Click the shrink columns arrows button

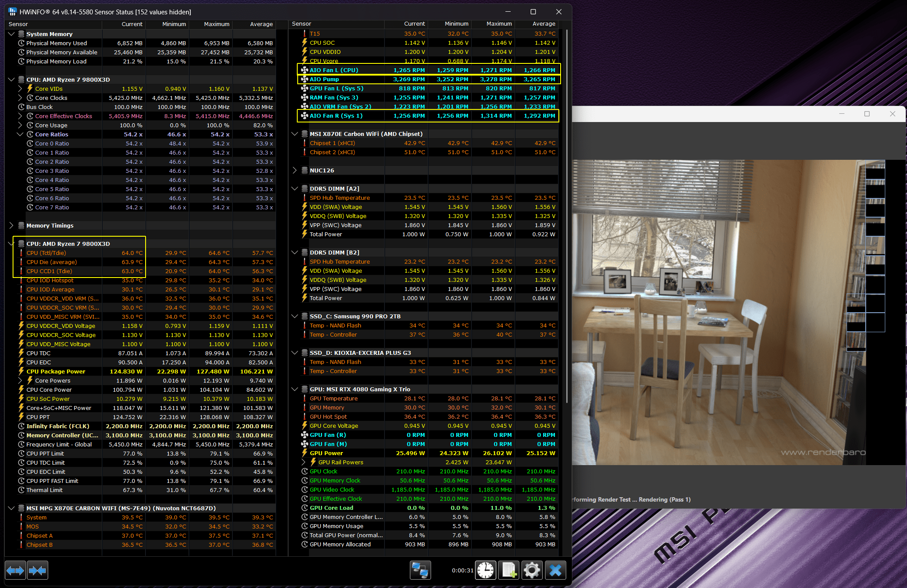pos(37,570)
